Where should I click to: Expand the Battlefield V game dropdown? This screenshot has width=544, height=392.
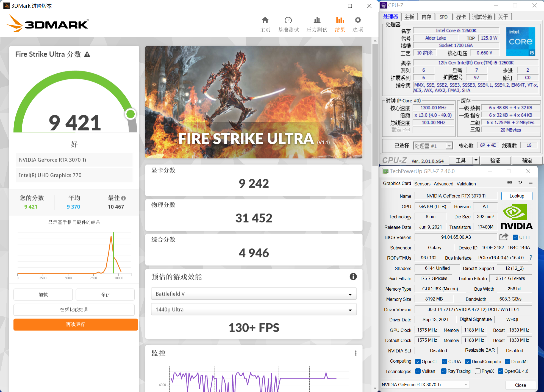pos(254,294)
